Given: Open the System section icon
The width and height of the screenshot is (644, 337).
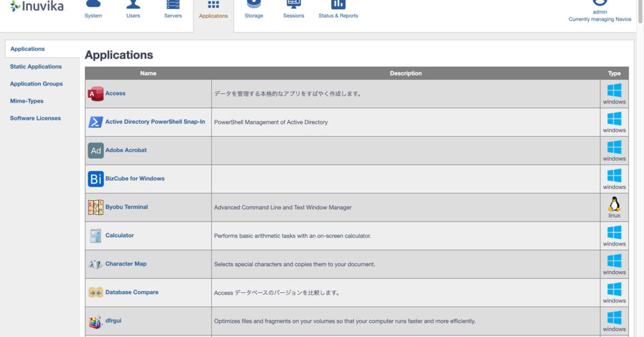Looking at the screenshot, I should 93,5.
